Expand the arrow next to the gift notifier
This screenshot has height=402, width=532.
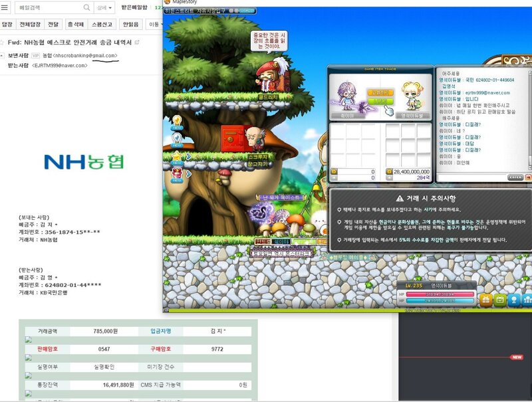click(x=189, y=173)
